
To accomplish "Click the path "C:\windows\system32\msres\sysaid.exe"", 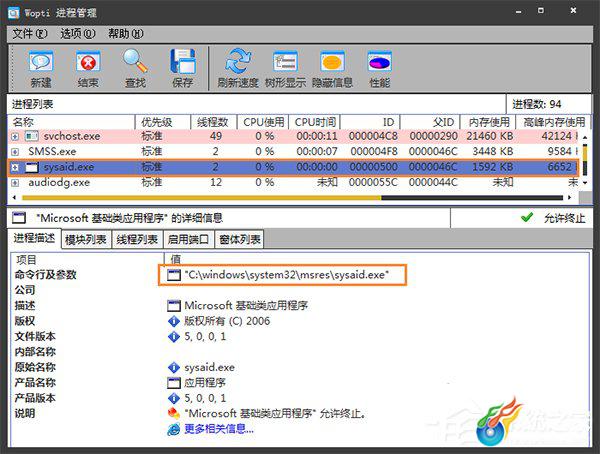I will [x=287, y=275].
